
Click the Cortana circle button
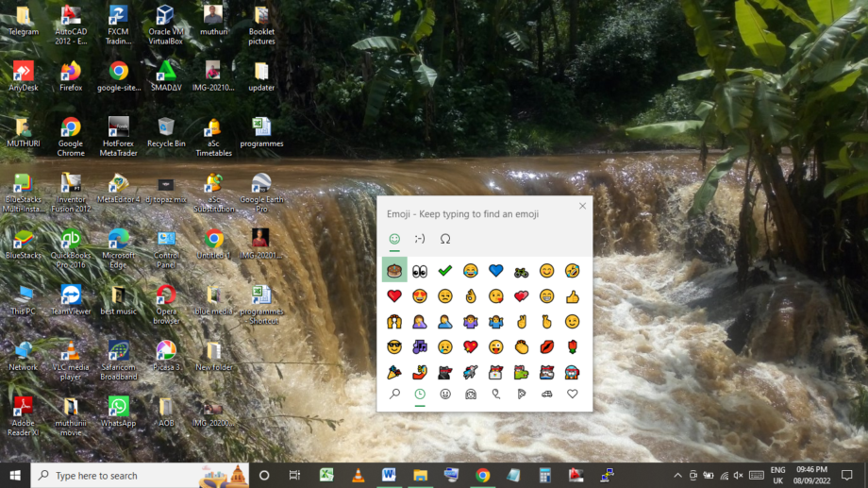coord(264,476)
